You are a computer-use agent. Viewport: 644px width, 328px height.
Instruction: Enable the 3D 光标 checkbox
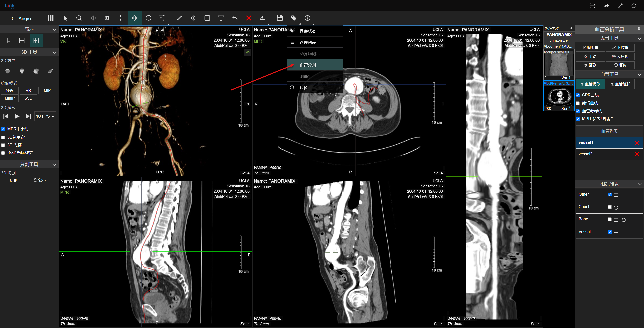3,145
